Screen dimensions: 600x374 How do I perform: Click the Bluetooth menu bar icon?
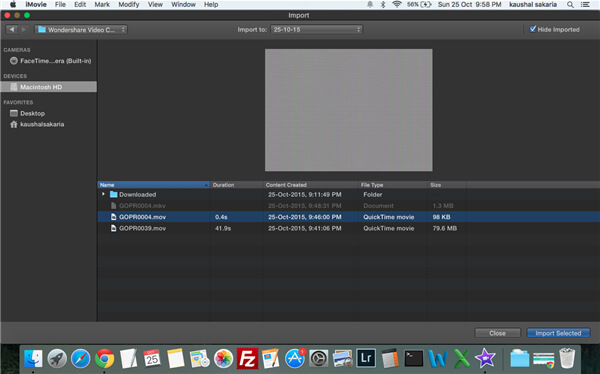coord(383,5)
